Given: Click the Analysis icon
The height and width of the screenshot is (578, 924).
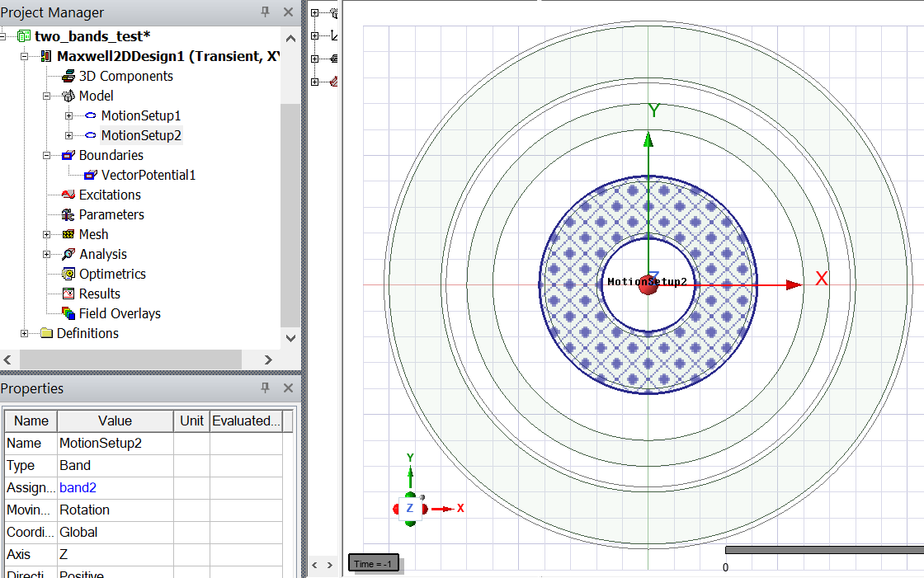Looking at the screenshot, I should click(68, 254).
